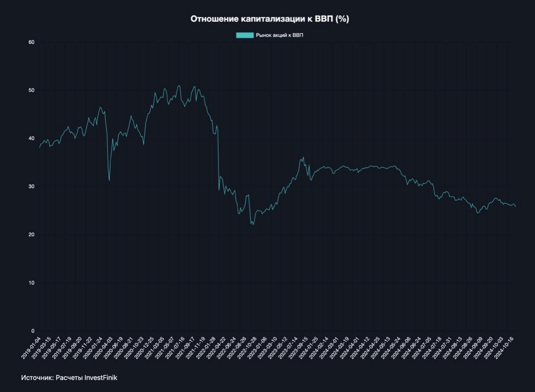Click the source note 'Источник: Расчеты InvestFinik'
This screenshot has width=535, height=392.
click(x=69, y=378)
